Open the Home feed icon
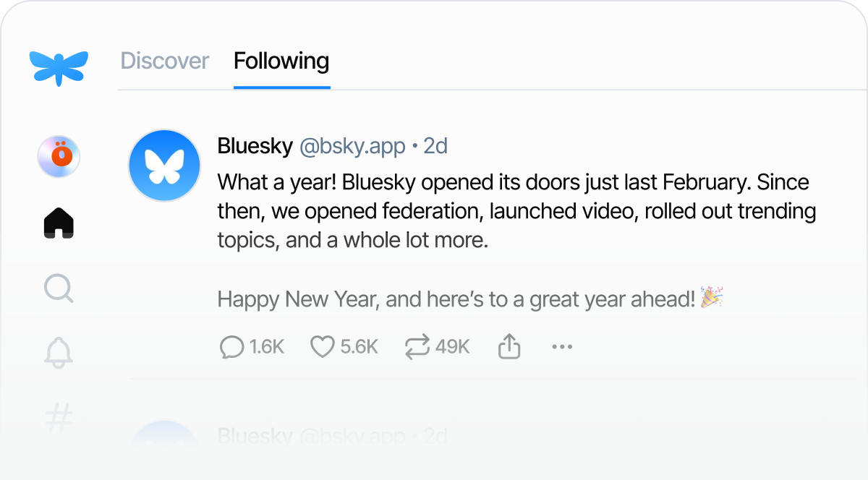The width and height of the screenshot is (868, 480). pos(59,222)
